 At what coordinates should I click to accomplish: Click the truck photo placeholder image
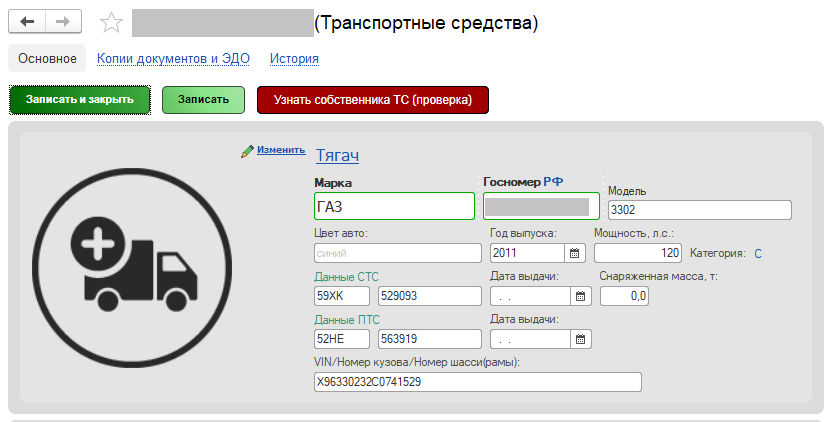click(x=132, y=268)
